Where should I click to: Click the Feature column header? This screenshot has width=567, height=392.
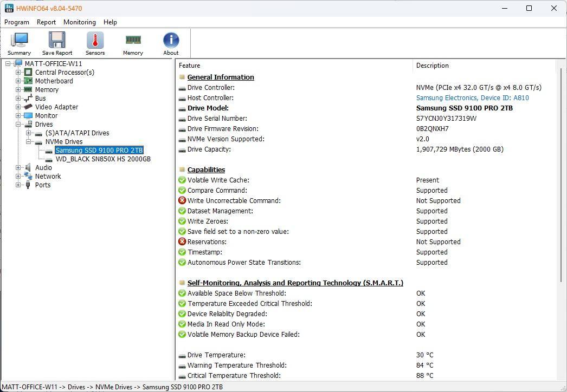190,66
